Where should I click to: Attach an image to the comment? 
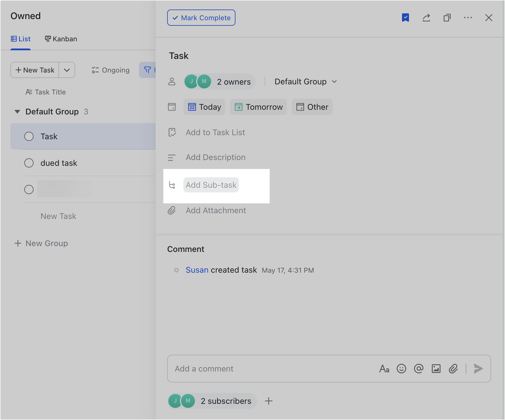click(436, 368)
